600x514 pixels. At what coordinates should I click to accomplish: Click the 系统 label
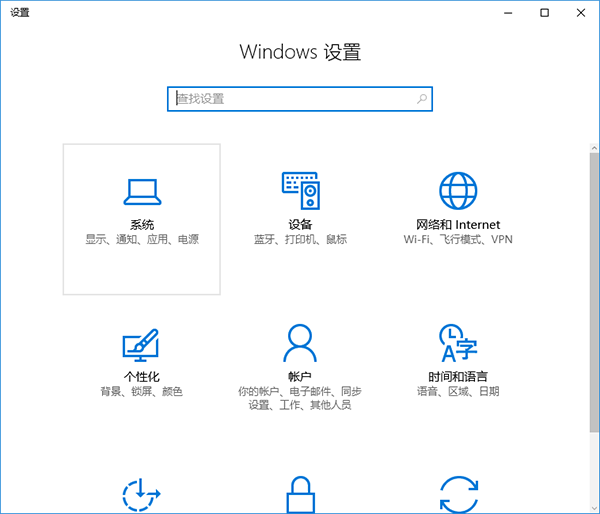click(142, 224)
